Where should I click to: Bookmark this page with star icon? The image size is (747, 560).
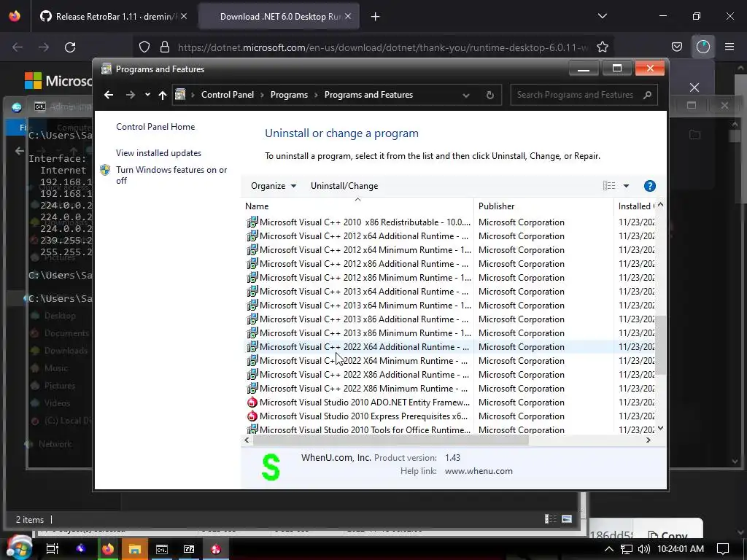coord(602,47)
